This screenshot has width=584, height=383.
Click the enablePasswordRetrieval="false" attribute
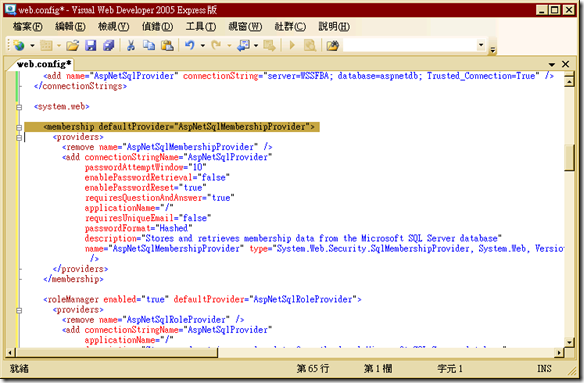(x=157, y=177)
